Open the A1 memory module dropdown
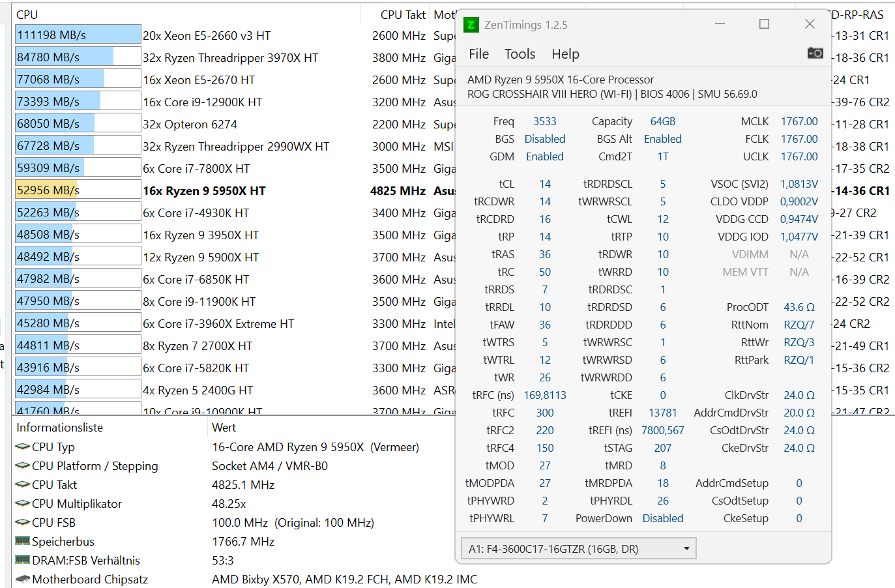 click(x=578, y=548)
